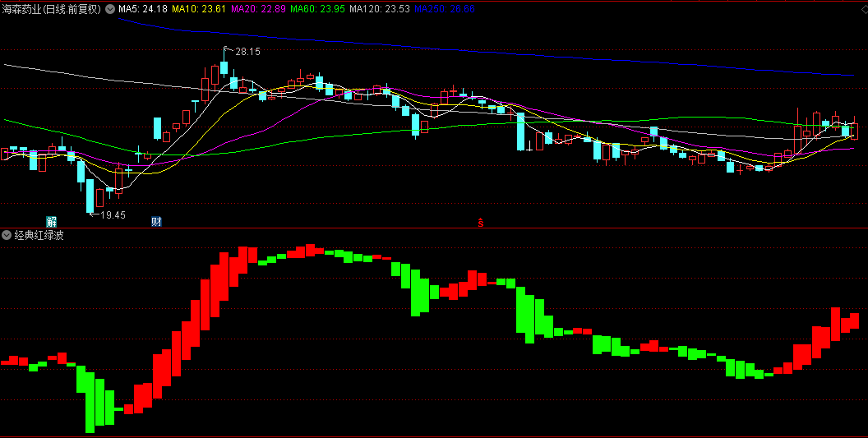Screen dimensions: 868x438
Task: Click the 财 financial report marker icon
Action: 157,222
